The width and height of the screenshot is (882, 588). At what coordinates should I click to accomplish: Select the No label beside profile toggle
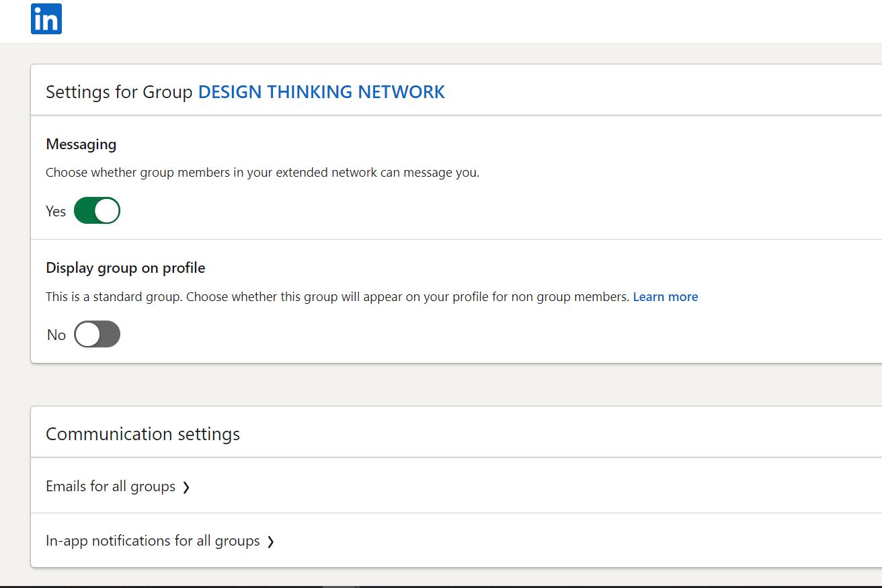pyautogui.click(x=56, y=335)
